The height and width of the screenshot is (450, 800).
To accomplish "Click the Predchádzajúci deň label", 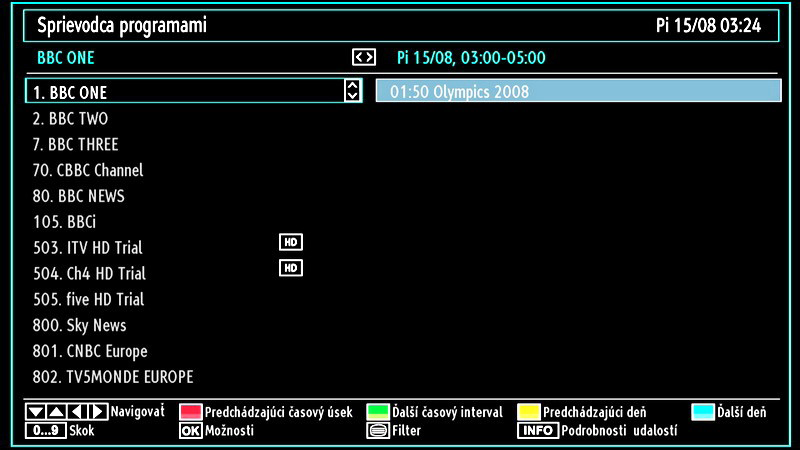I will pyautogui.click(x=594, y=412).
